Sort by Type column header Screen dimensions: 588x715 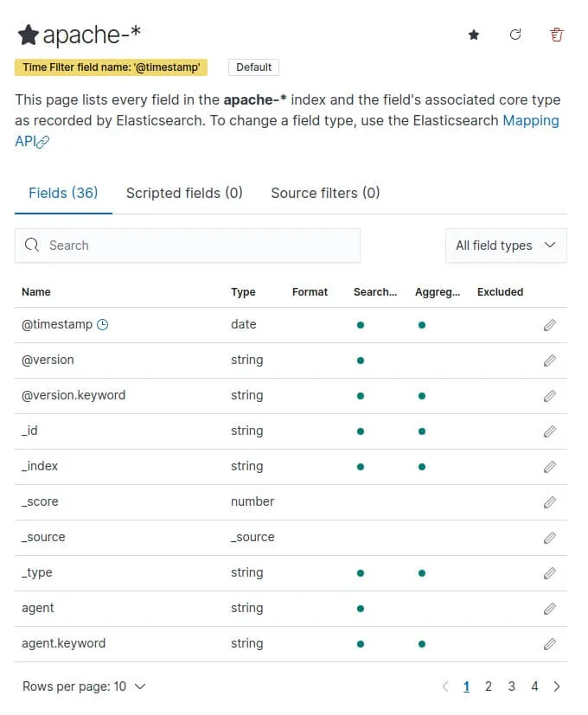[x=243, y=292]
